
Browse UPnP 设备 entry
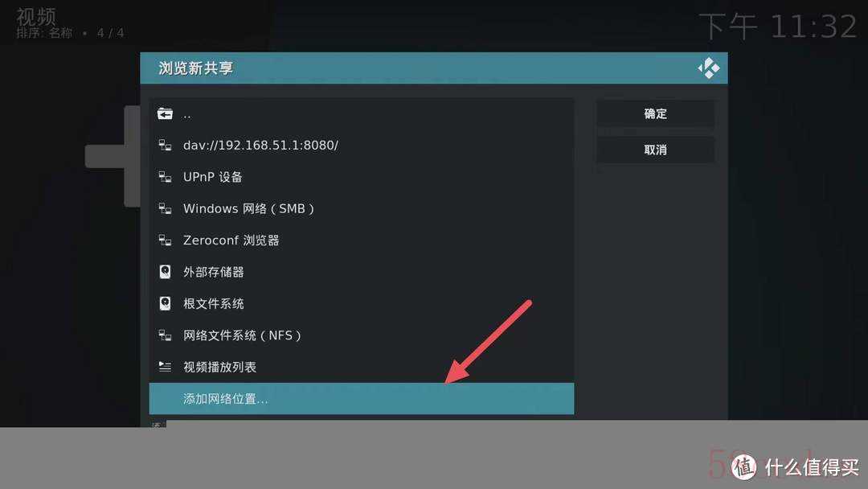(362, 177)
